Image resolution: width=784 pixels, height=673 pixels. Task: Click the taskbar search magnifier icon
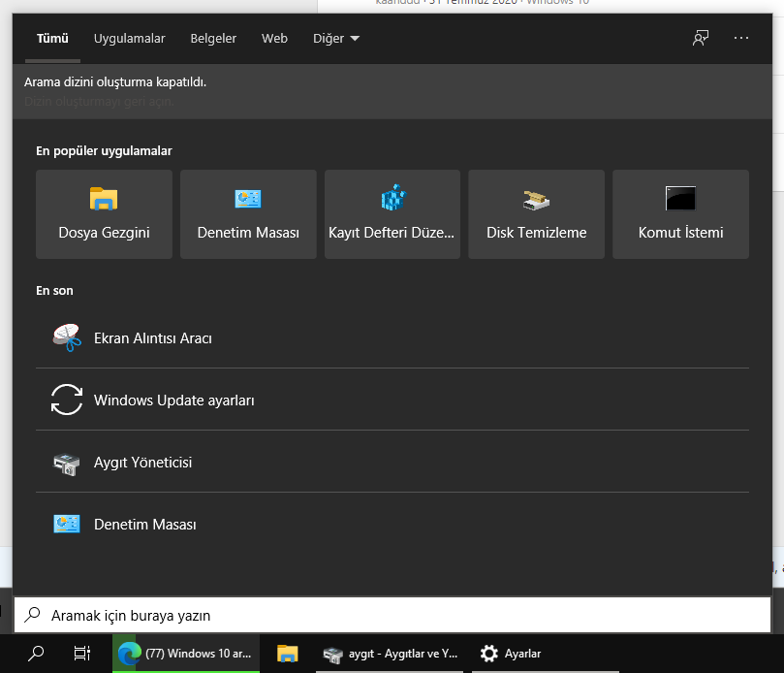[36, 653]
